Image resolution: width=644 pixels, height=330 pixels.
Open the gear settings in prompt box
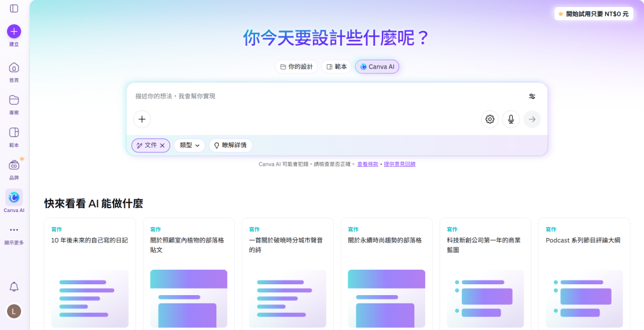490,119
